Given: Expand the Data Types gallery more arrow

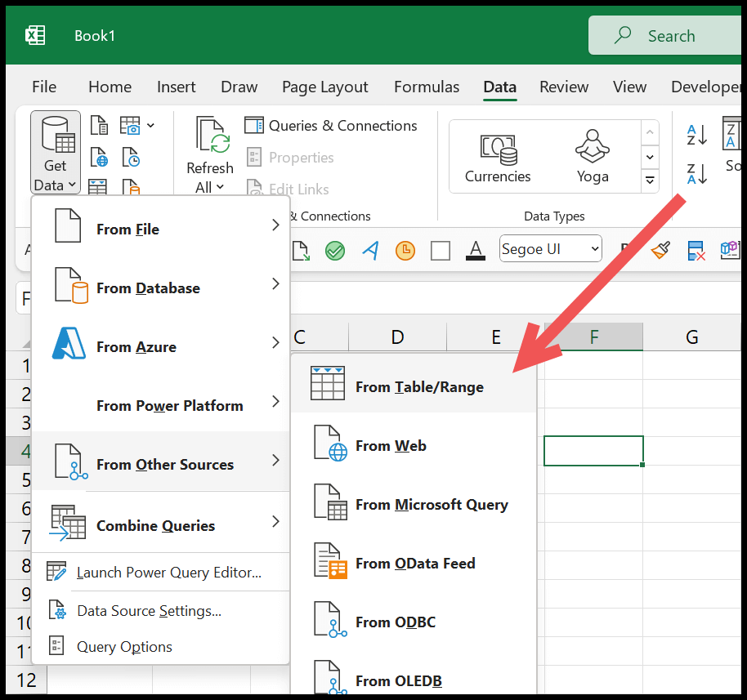Looking at the screenshot, I should (x=650, y=181).
